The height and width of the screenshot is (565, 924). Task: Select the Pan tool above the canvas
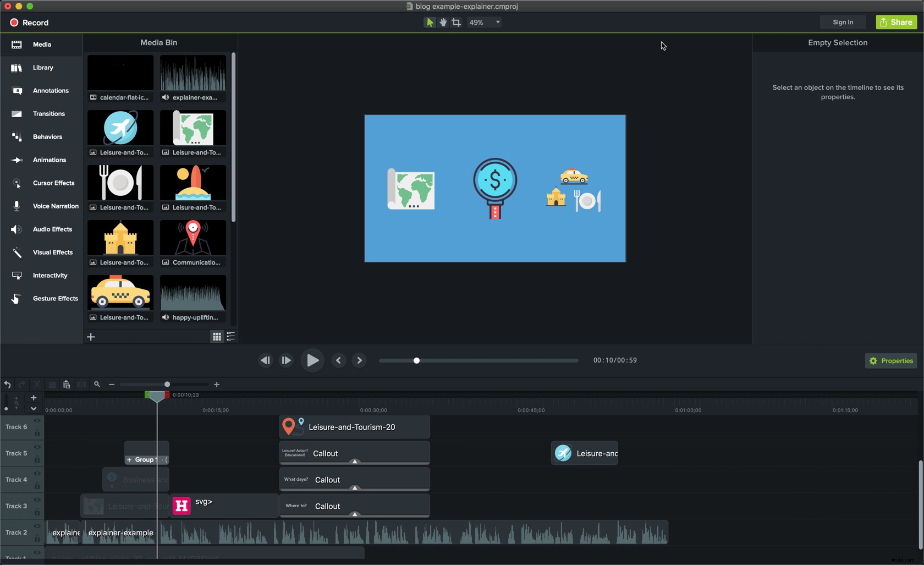pyautogui.click(x=443, y=22)
